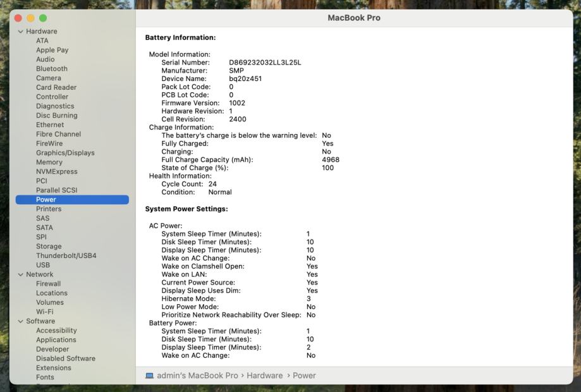Click Firmware Version value 1002
This screenshot has height=392, width=581.
(x=237, y=103)
